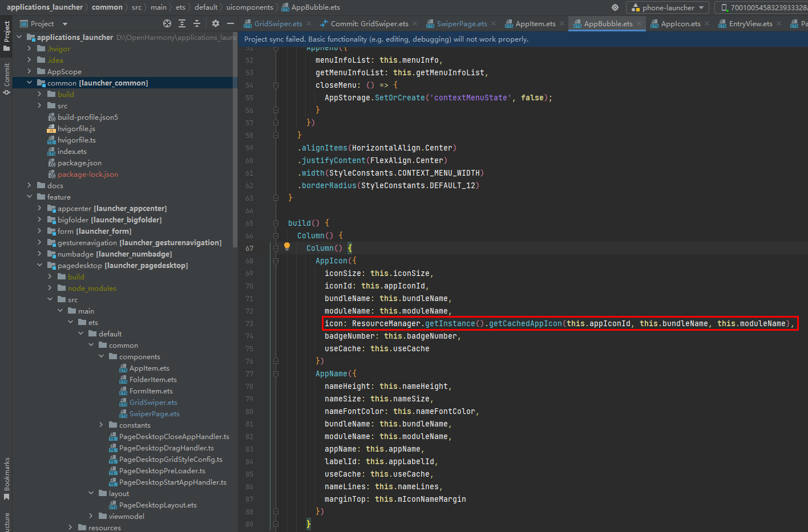Switch to GridSwiper.ets editor tab
The height and width of the screenshot is (532, 808).
pos(278,23)
